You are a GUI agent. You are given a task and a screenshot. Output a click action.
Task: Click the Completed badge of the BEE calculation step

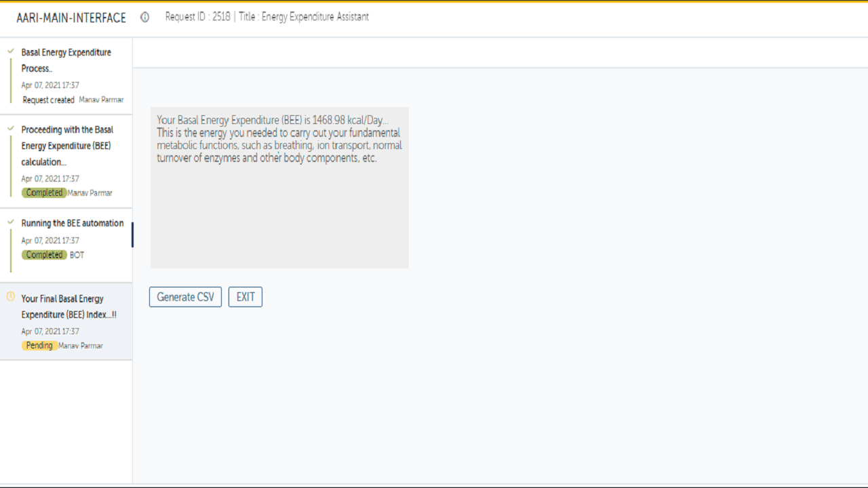[44, 192]
